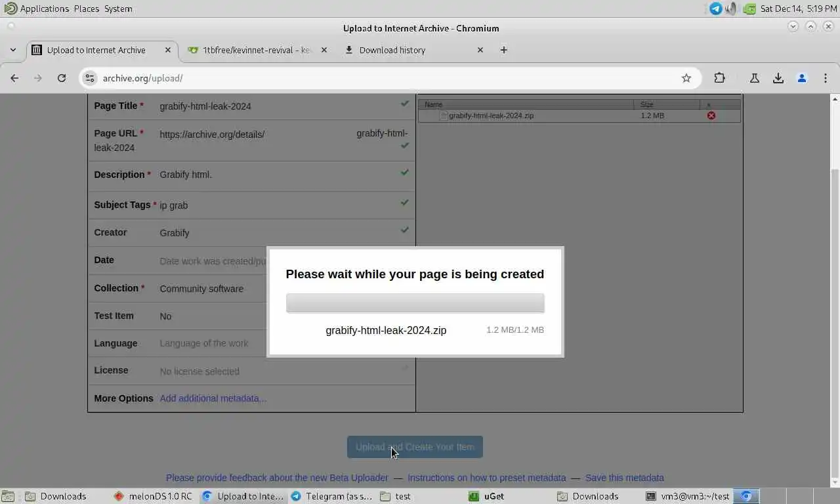840x504 pixels.
Task: Switch to test folder taskbar window
Action: [x=396, y=496]
